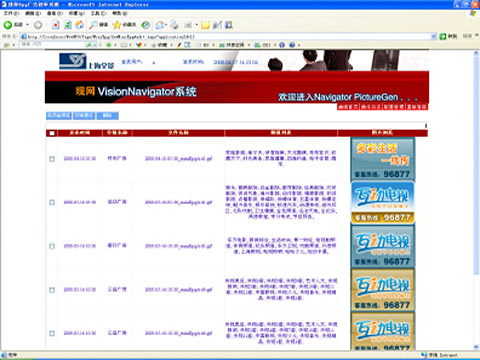Click the Print icon in toolbar
Image resolution: width=480 pixels, height=360 pixels.
point(174,25)
